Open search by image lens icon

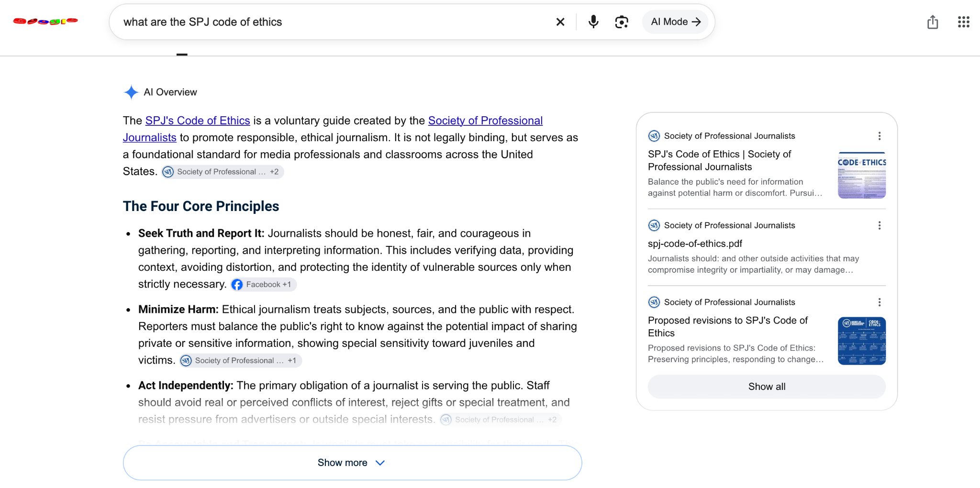click(x=621, y=22)
